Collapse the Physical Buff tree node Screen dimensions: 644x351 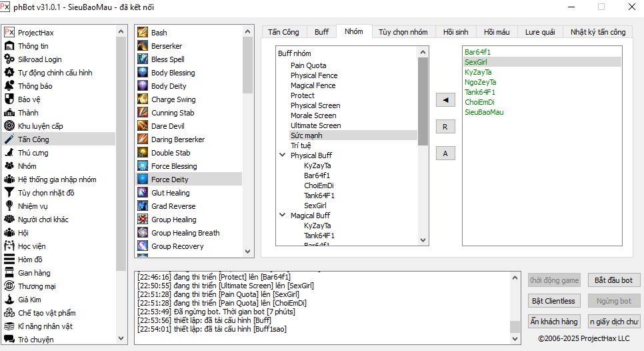(283, 155)
